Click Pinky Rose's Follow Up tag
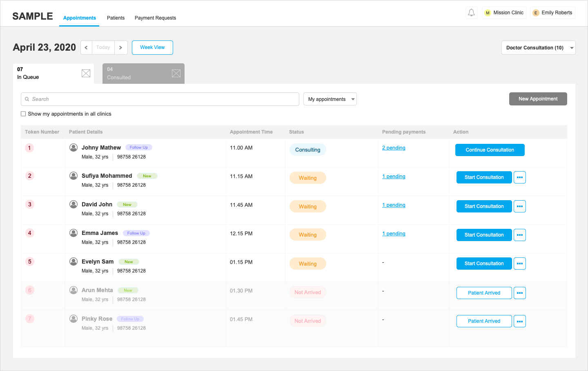 tap(130, 319)
